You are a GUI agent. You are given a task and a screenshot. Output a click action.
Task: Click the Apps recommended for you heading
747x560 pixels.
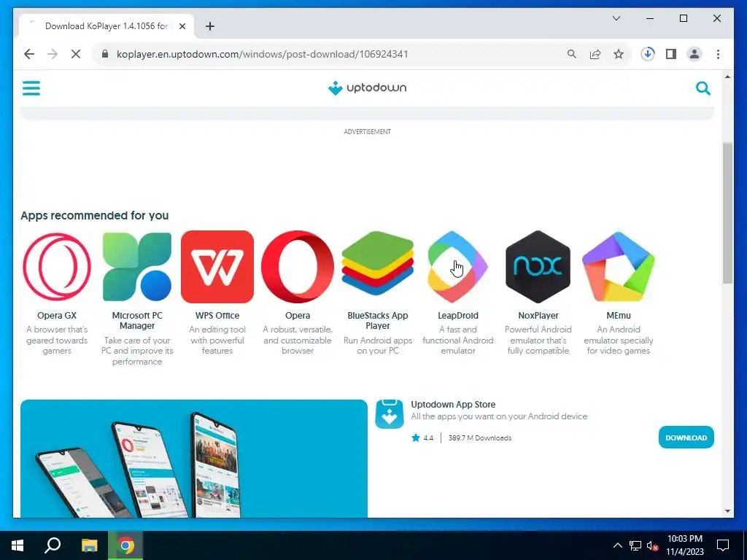coord(94,215)
